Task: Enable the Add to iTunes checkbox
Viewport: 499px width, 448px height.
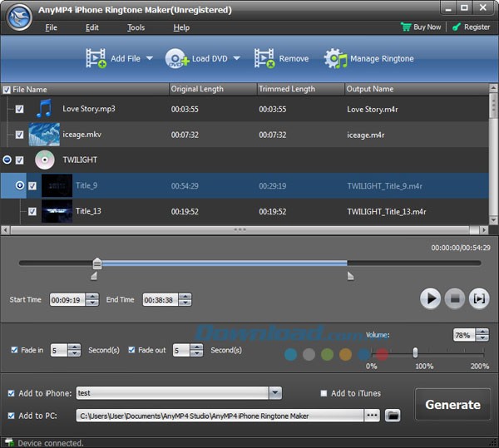Action: tap(324, 393)
